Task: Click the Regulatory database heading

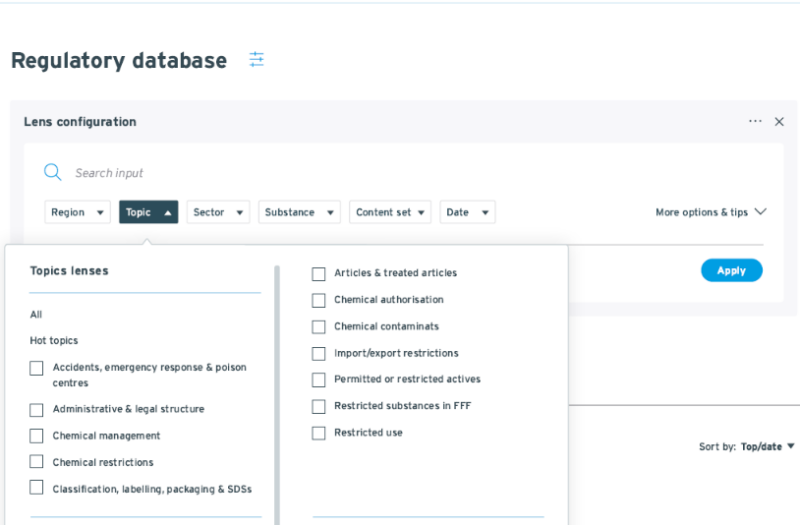Action: (x=119, y=61)
